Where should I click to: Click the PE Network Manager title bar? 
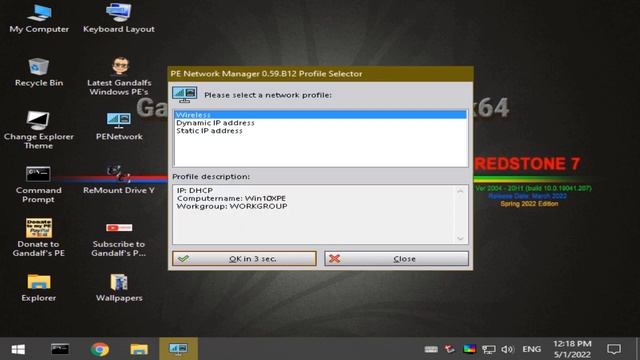(x=320, y=74)
